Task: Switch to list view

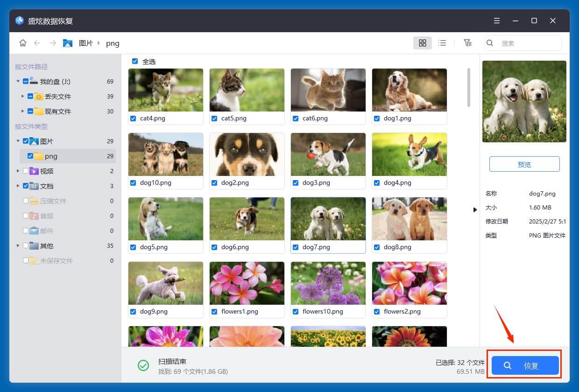Action: (x=442, y=43)
